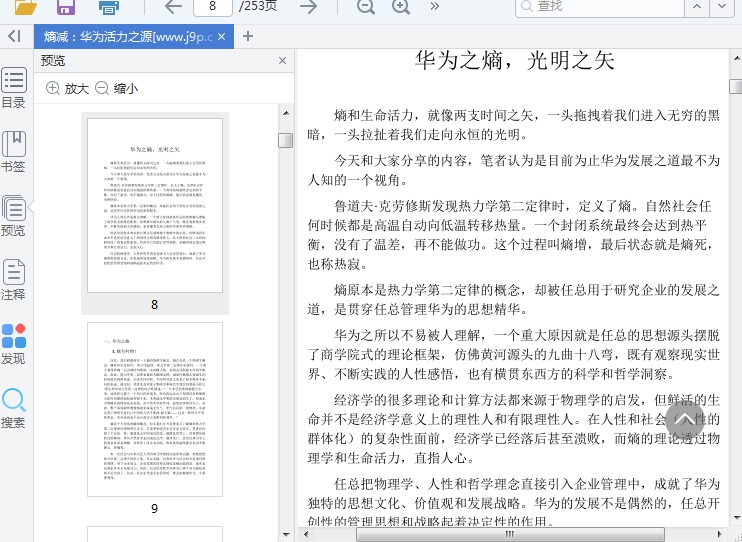Click the back-to-top round arrow button
This screenshot has height=542, width=742.
(685, 418)
